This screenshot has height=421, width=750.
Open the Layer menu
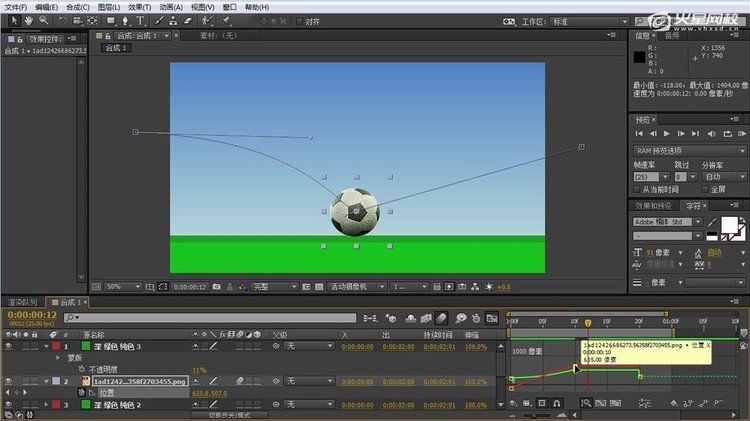click(x=109, y=7)
